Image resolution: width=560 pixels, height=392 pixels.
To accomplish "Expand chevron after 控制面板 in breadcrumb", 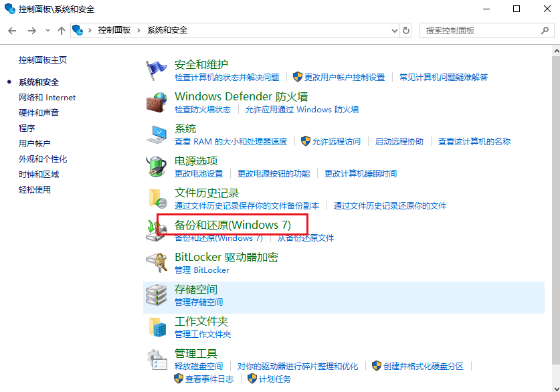I will click(x=138, y=30).
